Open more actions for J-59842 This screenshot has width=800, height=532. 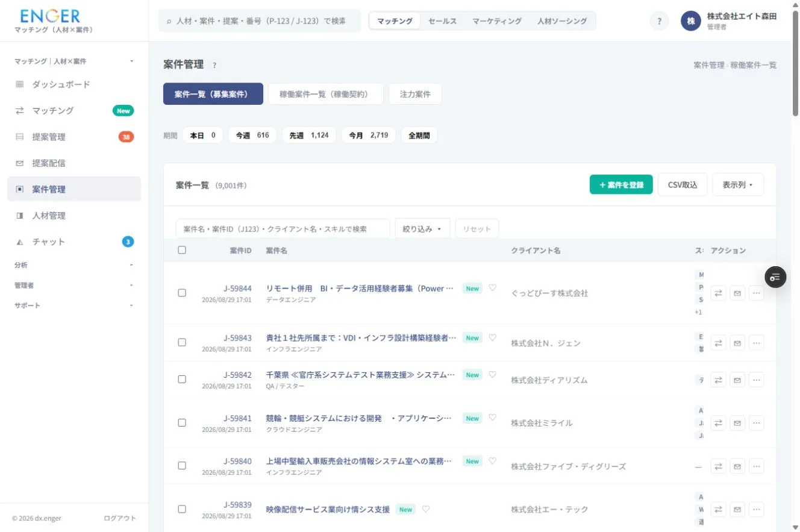(757, 380)
